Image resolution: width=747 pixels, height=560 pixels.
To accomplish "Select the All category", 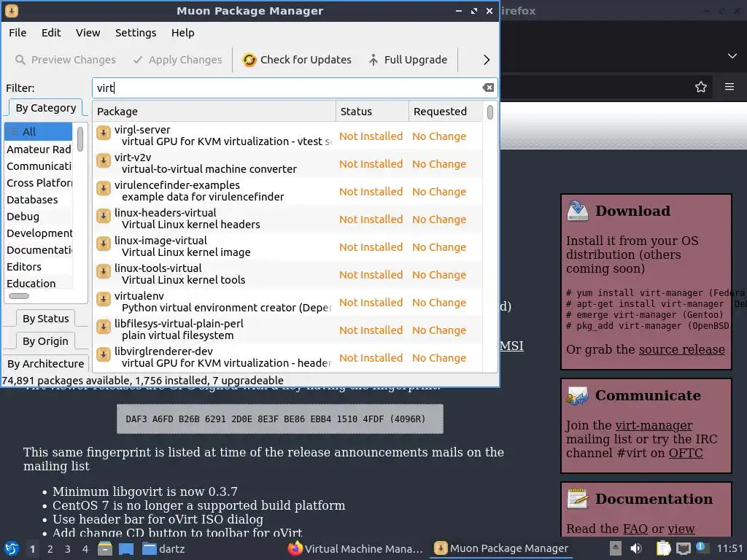I will [x=38, y=132].
